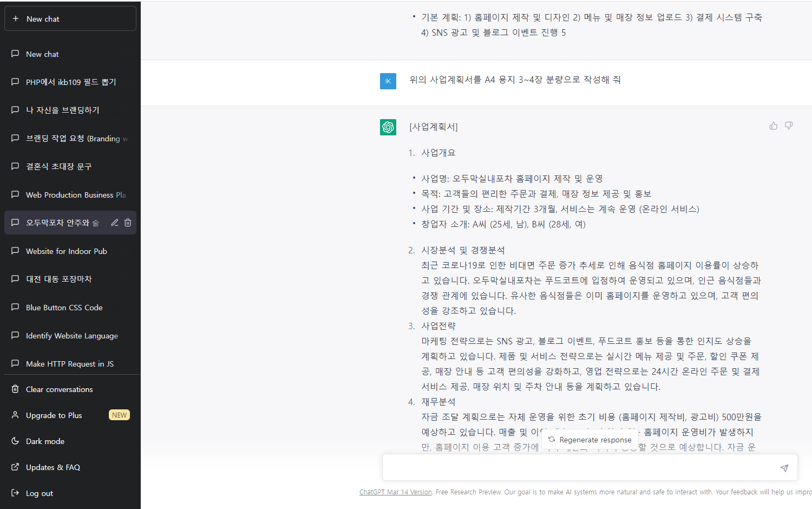
Task: Toggle Dark mode in sidebar
Action: (x=45, y=441)
